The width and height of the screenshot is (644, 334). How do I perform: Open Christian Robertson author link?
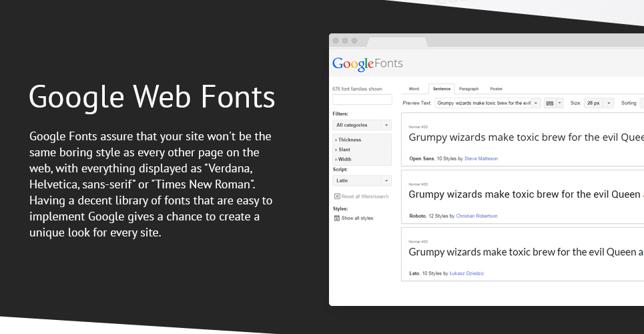pos(476,216)
